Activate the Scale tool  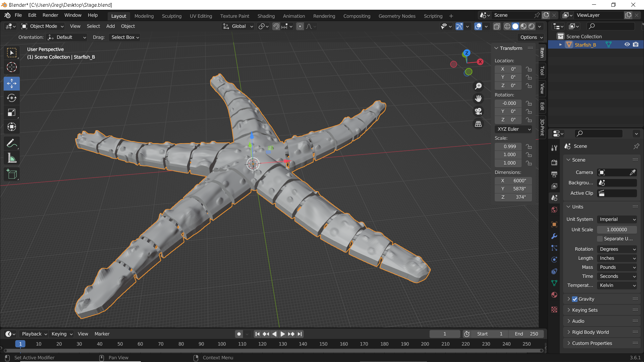tap(12, 112)
